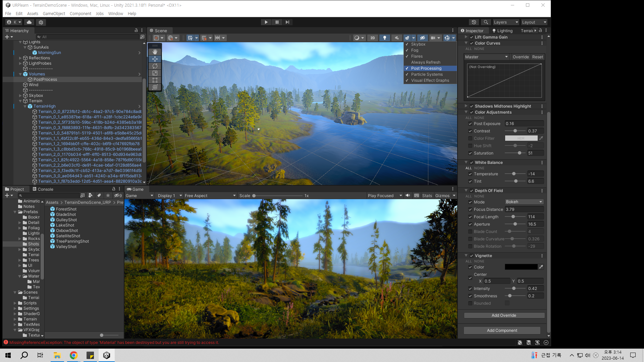Click the Step frame button
644x362 pixels.
click(x=287, y=22)
